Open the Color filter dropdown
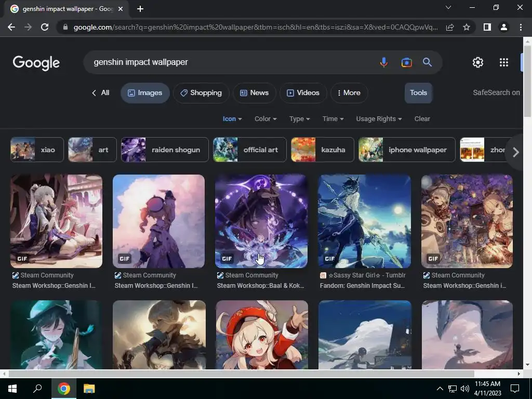 (265, 119)
